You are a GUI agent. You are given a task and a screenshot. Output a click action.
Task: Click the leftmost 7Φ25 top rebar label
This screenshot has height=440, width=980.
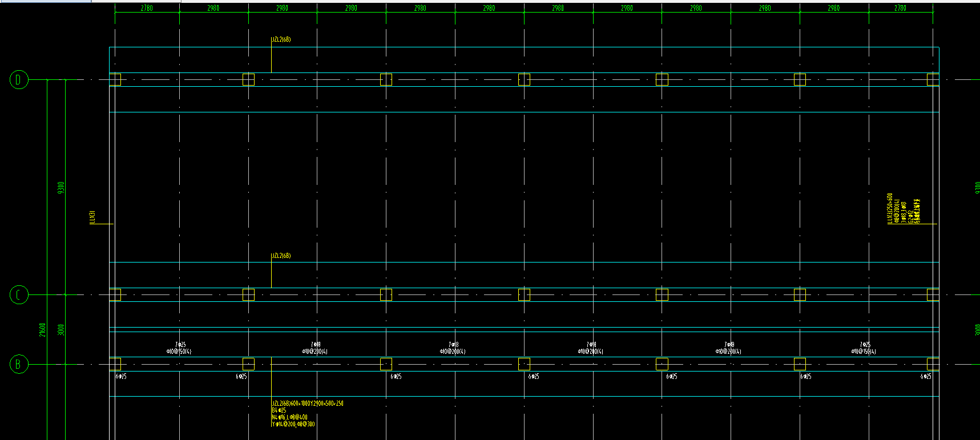[x=180, y=345]
